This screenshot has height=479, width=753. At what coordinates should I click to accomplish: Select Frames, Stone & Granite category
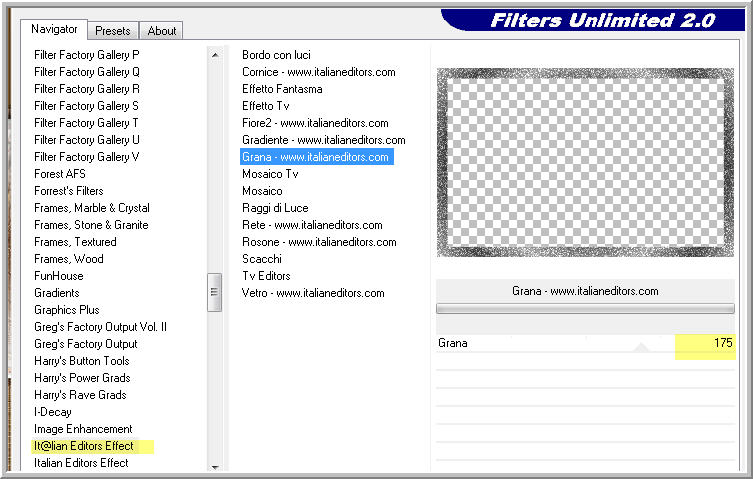coord(91,225)
